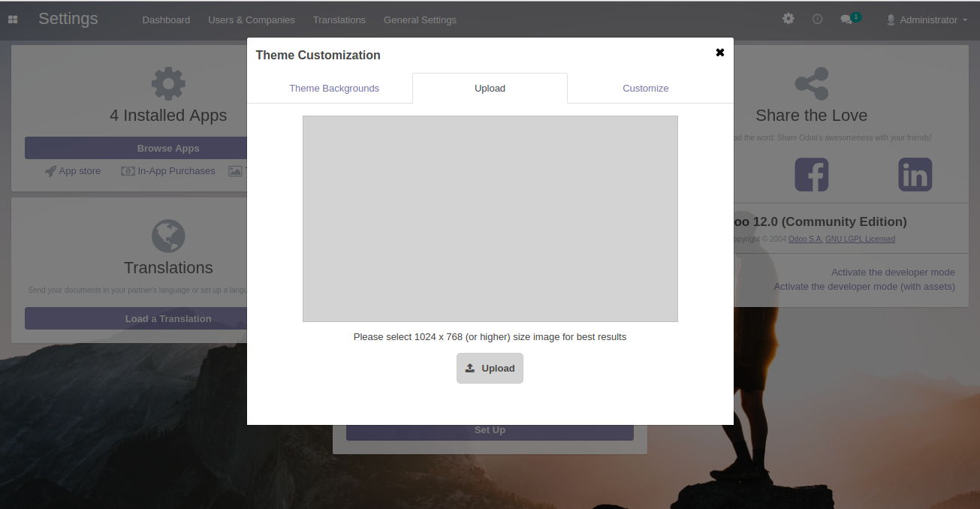Click Activate the developer mode link
This screenshot has height=509, width=980.
pos(892,273)
